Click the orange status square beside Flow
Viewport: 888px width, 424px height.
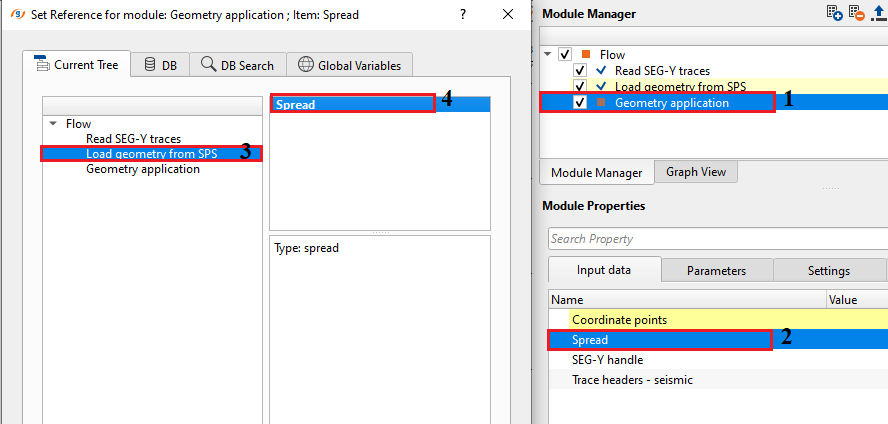coord(587,54)
